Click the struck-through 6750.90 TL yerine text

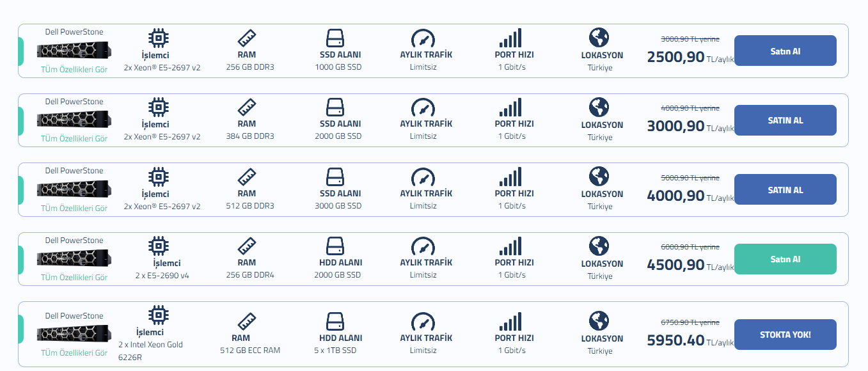click(x=690, y=322)
